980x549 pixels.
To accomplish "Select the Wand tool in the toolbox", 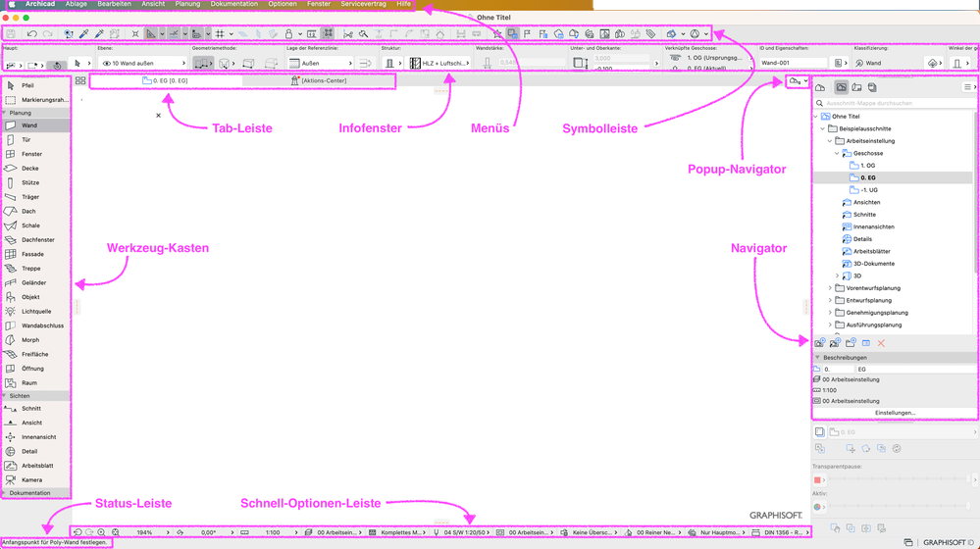I will click(36, 125).
